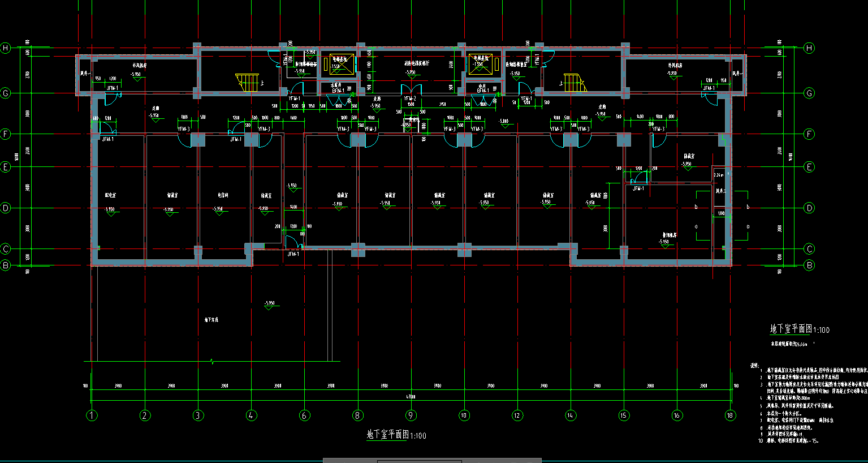
Task: Click the right yellow staircase symbol
Action: pyautogui.click(x=573, y=82)
